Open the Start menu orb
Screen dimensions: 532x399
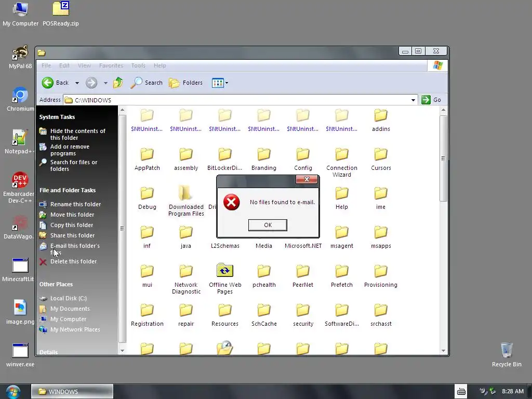pos(13,392)
